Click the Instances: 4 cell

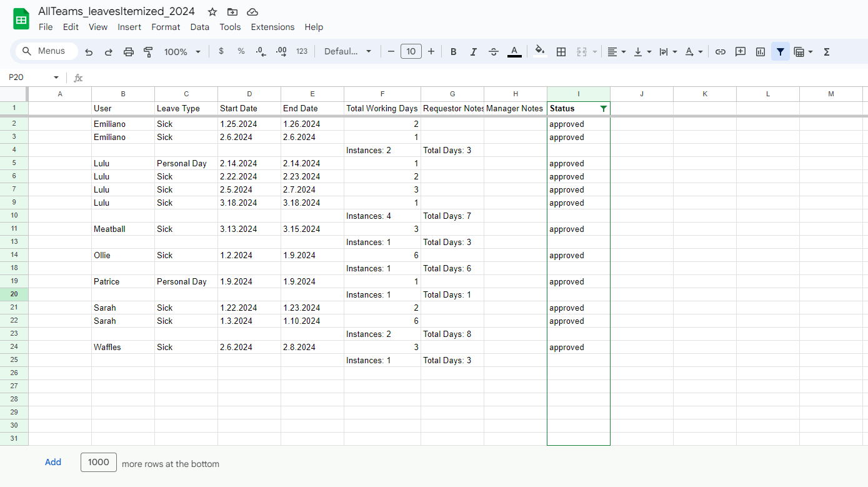(x=382, y=216)
